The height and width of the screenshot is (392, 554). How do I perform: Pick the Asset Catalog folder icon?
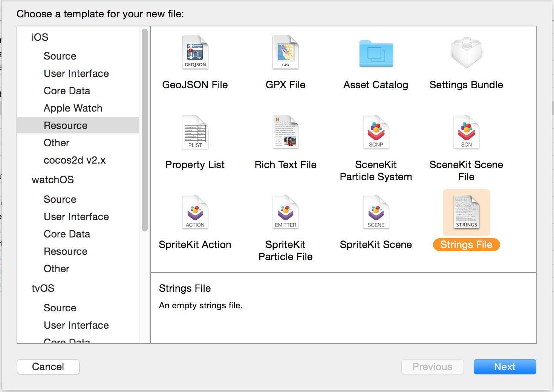click(x=376, y=54)
